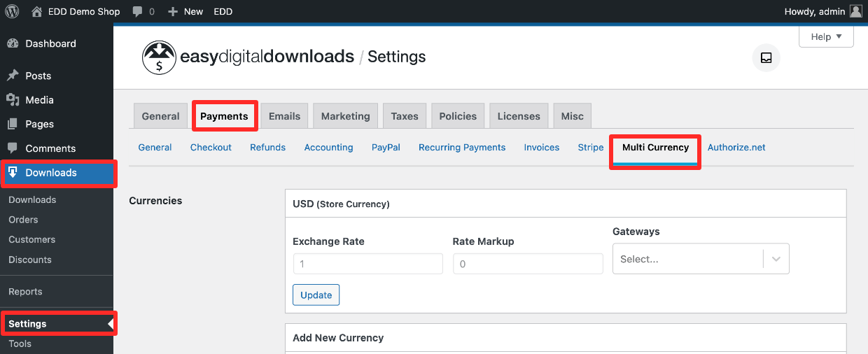868x354 pixels.
Task: Open the Licenses tab
Action: coord(519,116)
